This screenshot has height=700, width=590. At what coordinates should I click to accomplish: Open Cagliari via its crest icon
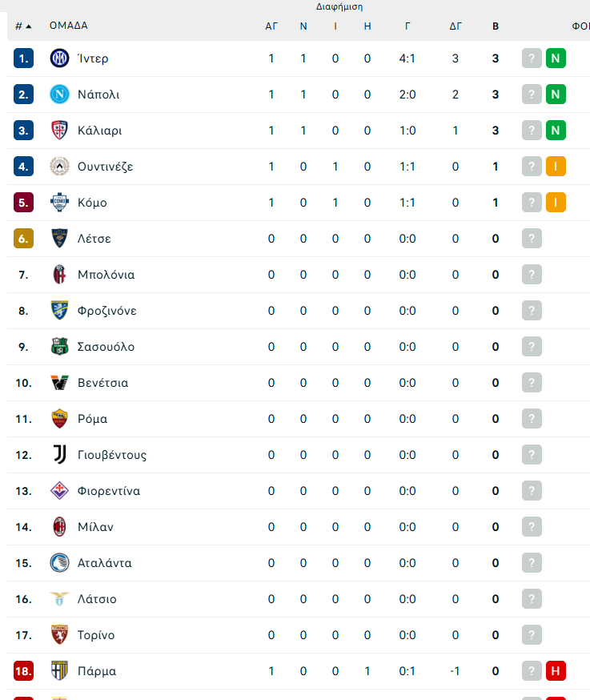(x=59, y=131)
